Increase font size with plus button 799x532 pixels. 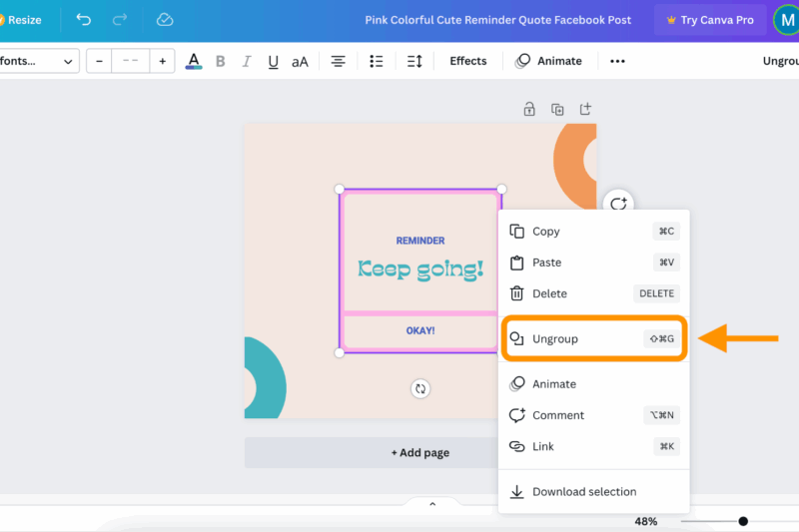(x=162, y=62)
